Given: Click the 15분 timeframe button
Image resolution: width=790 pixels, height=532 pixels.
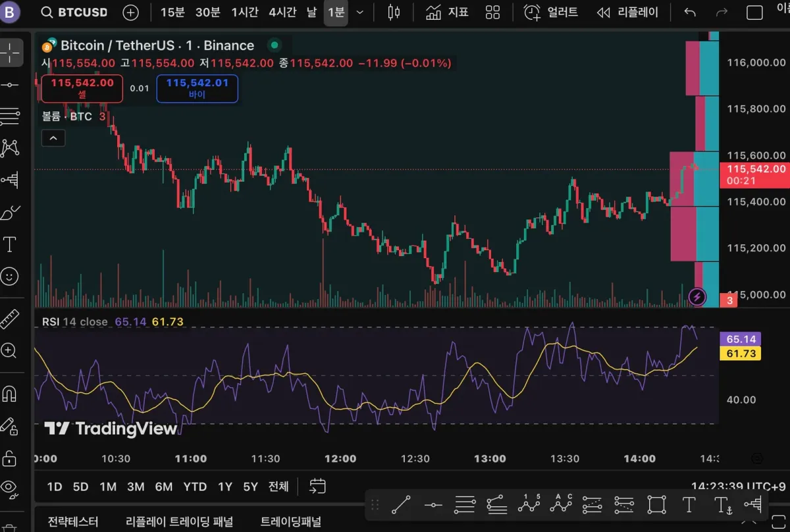Looking at the screenshot, I should point(172,13).
